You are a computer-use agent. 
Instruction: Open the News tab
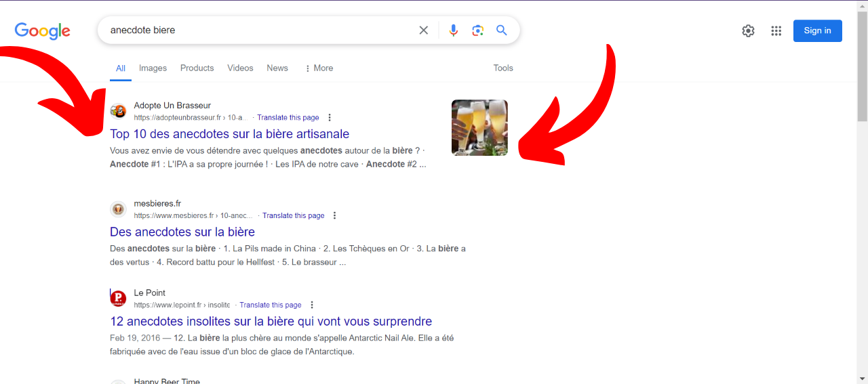pyautogui.click(x=277, y=68)
